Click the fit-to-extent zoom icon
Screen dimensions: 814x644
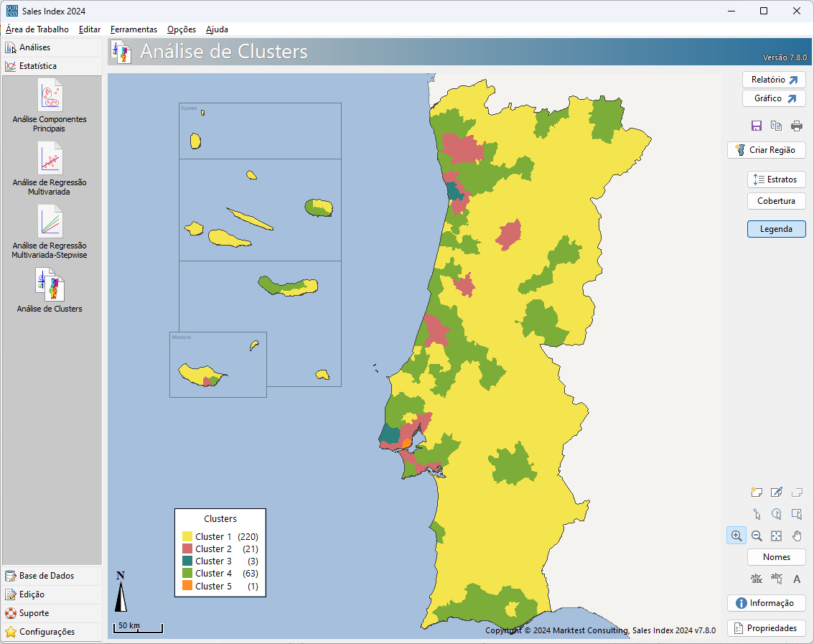[x=776, y=536]
